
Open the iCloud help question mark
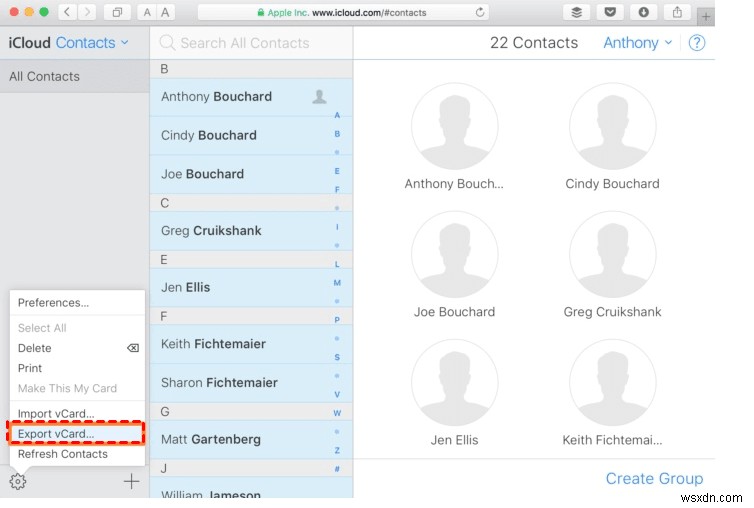click(697, 43)
